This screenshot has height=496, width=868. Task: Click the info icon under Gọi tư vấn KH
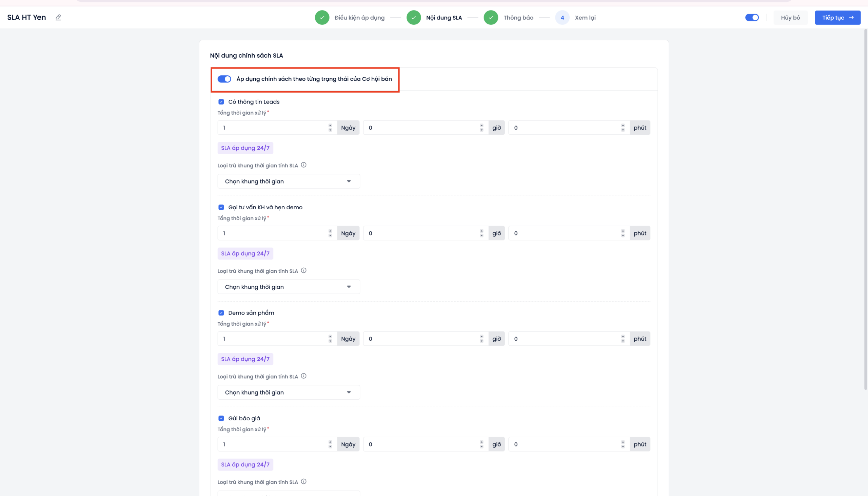click(303, 271)
